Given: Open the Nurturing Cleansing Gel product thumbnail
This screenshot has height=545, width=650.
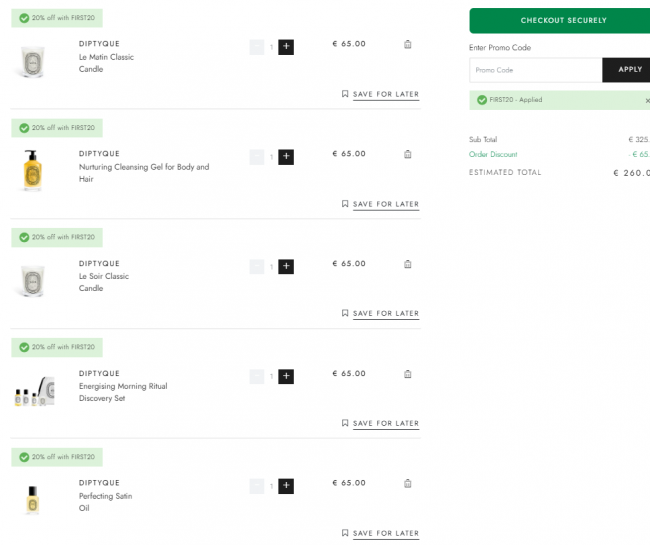Looking at the screenshot, I should 33,171.
